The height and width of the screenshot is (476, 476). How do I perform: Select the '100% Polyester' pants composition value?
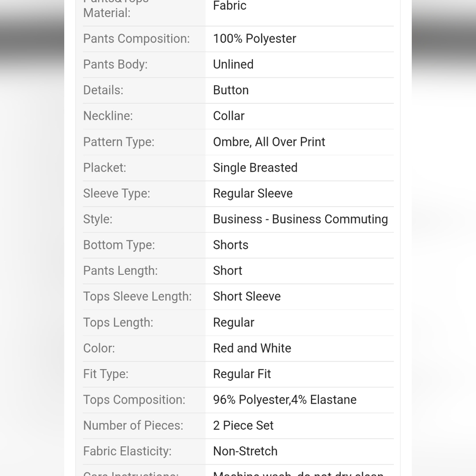[x=254, y=39]
